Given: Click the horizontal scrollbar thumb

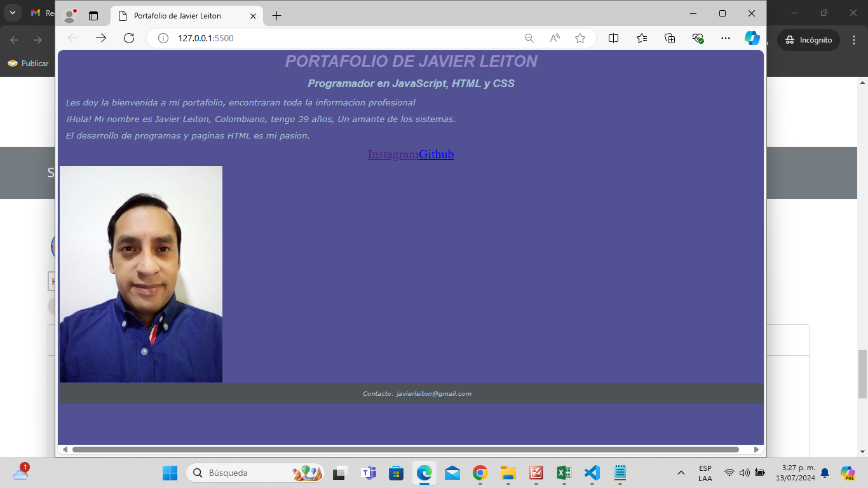Looking at the screenshot, I should click(x=405, y=450).
